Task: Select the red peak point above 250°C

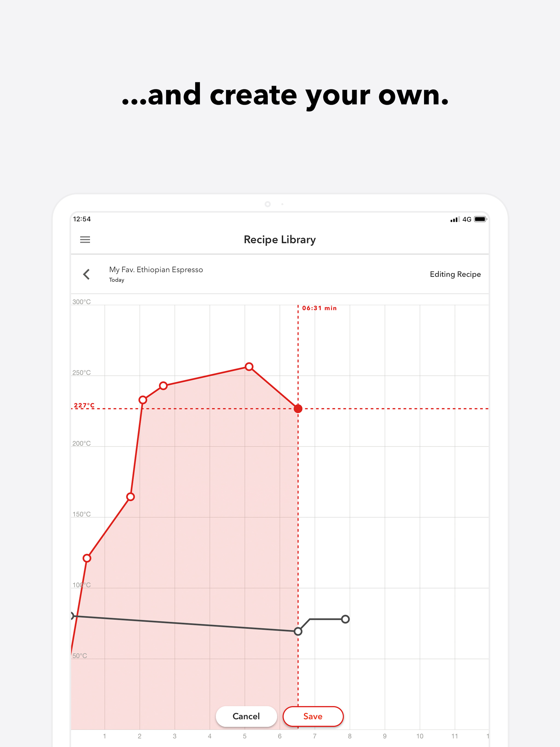Action: coord(249,367)
